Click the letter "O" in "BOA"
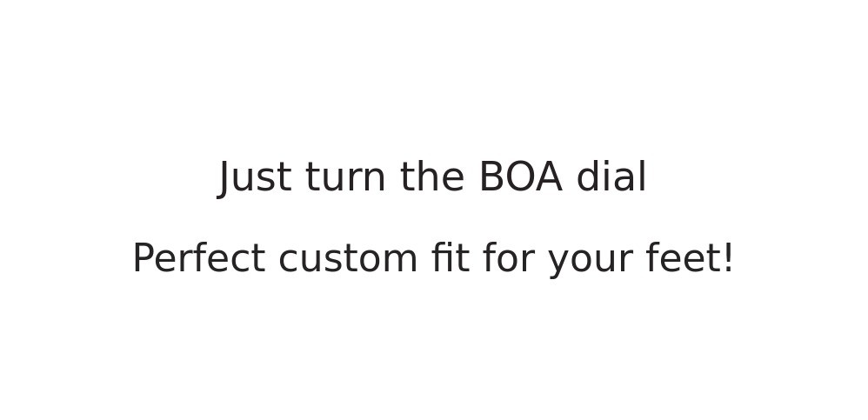This screenshot has width=868, height=420. [x=520, y=178]
